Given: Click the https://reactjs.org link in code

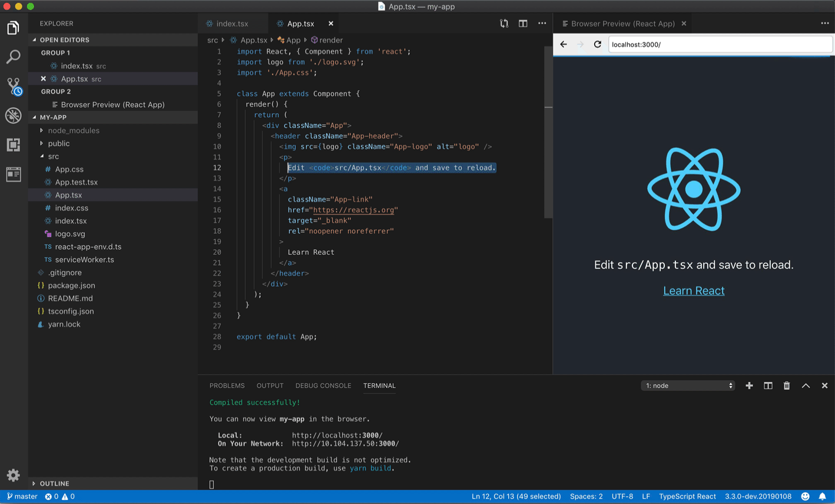Looking at the screenshot, I should [353, 210].
